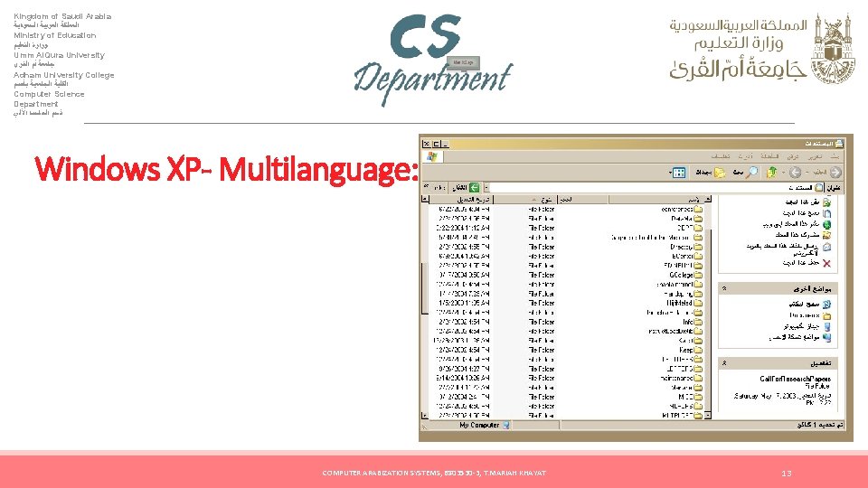
Task: Expand the Links toolbar chevron
Action: (426, 187)
